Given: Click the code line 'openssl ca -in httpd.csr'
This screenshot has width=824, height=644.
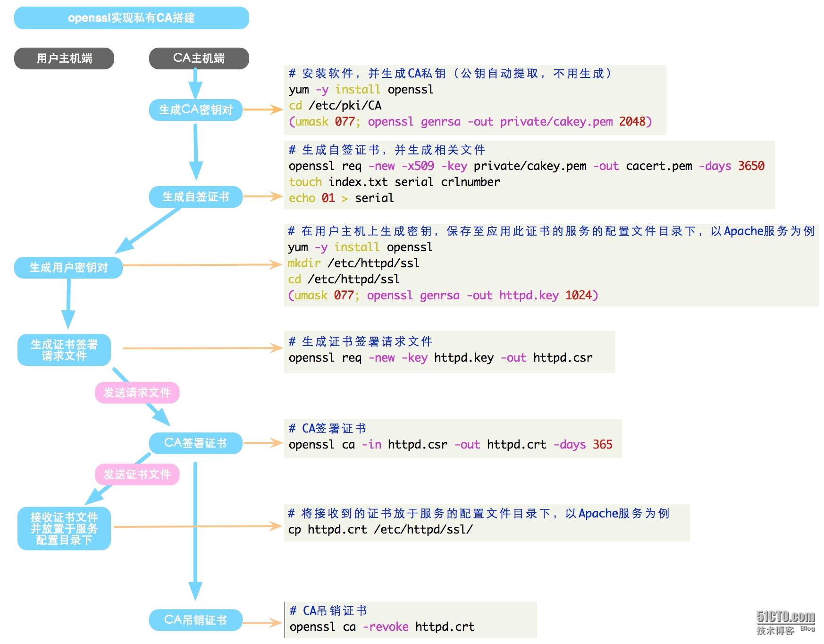Looking at the screenshot, I should [451, 445].
